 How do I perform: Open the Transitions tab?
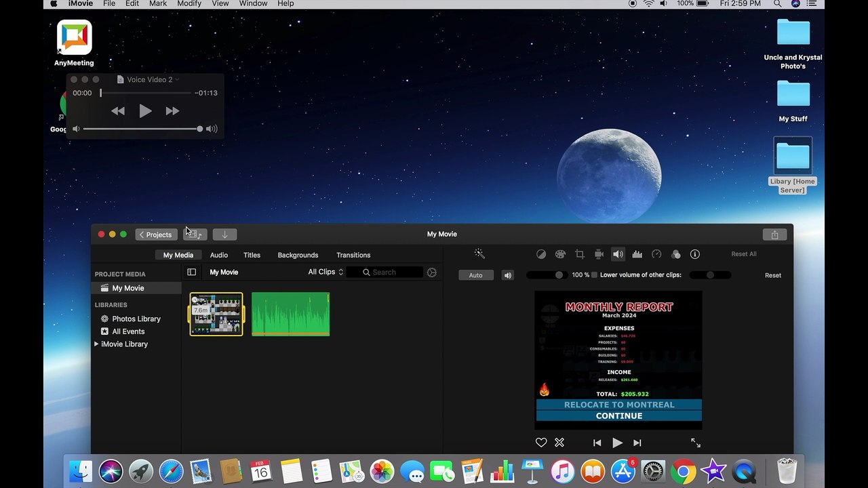pyautogui.click(x=353, y=255)
